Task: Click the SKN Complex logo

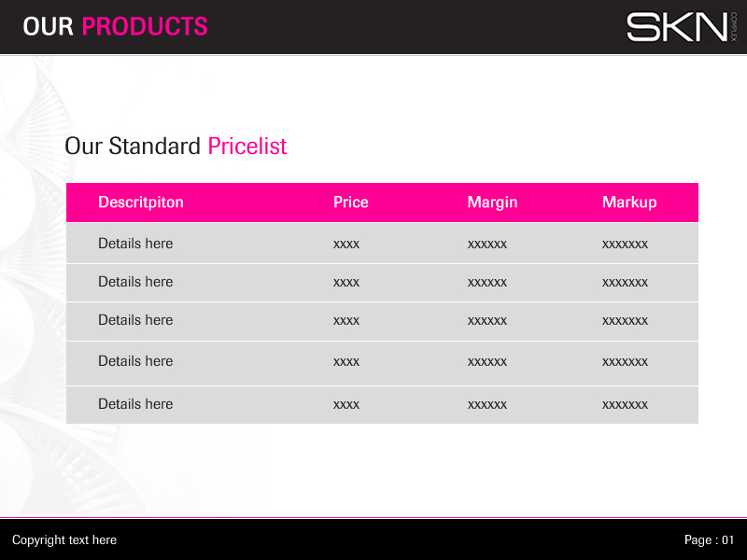Action: [682, 26]
